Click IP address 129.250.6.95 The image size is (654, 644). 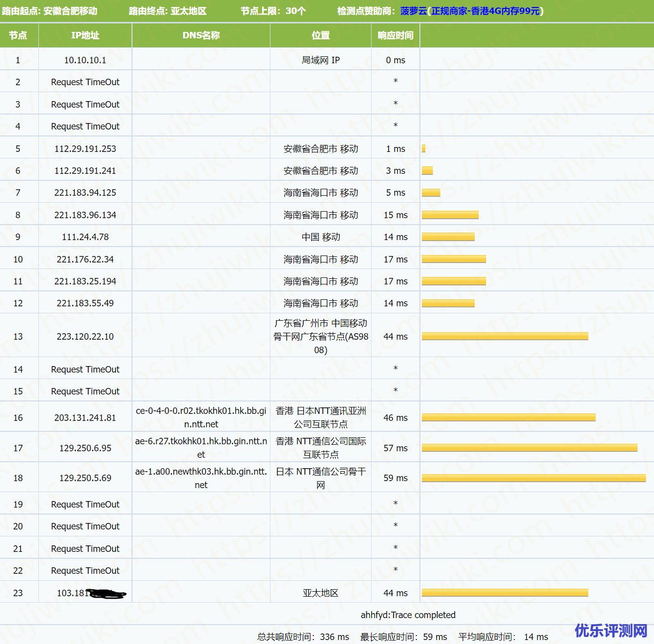pyautogui.click(x=85, y=448)
